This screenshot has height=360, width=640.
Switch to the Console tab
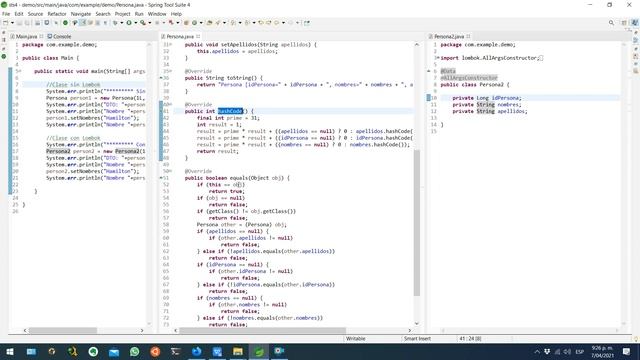pyautogui.click(x=60, y=36)
